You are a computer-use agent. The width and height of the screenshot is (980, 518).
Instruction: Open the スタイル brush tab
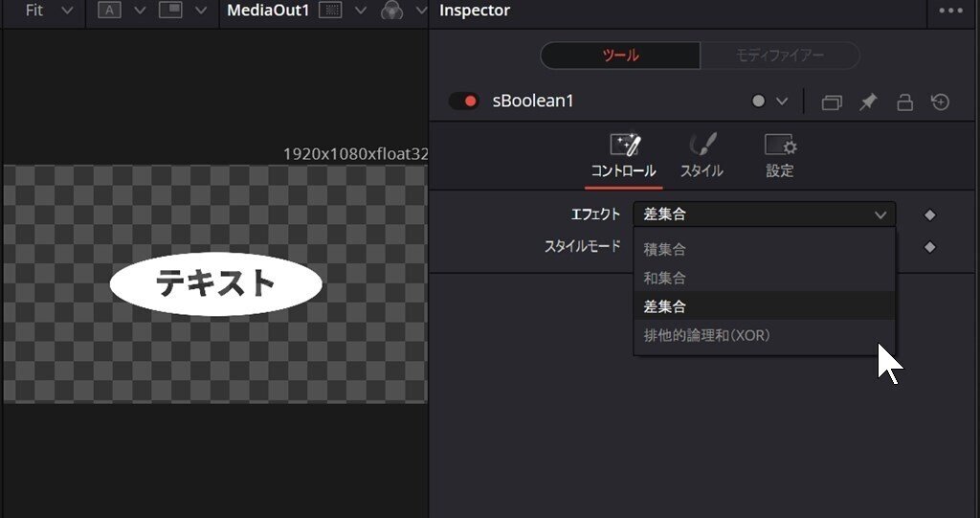tap(702, 156)
